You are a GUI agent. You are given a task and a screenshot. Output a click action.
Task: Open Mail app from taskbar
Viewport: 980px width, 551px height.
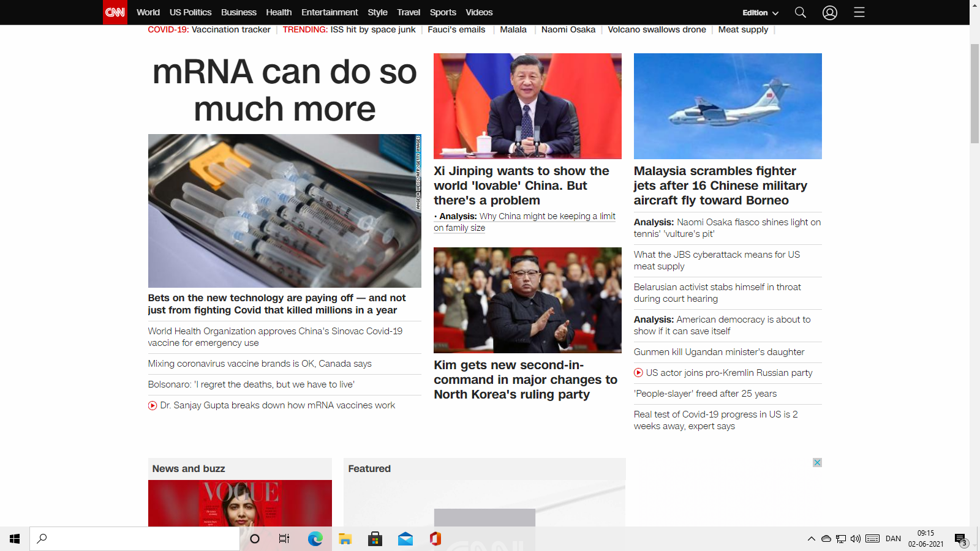[x=405, y=539]
